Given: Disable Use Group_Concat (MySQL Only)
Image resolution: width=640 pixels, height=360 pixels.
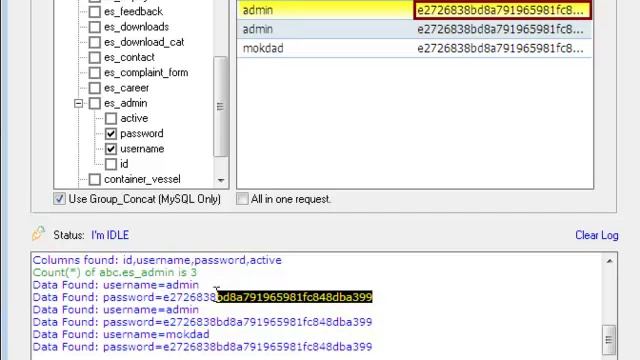Looking at the screenshot, I should (x=60, y=199).
